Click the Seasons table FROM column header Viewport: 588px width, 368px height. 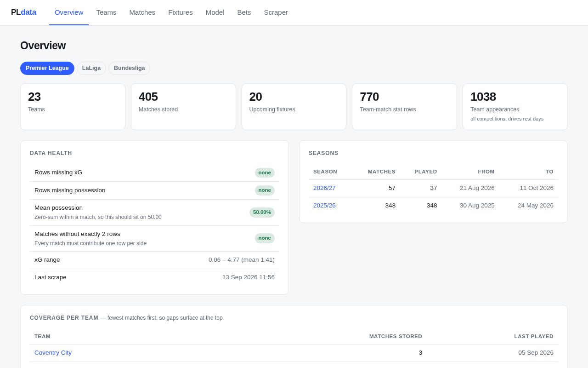(486, 172)
